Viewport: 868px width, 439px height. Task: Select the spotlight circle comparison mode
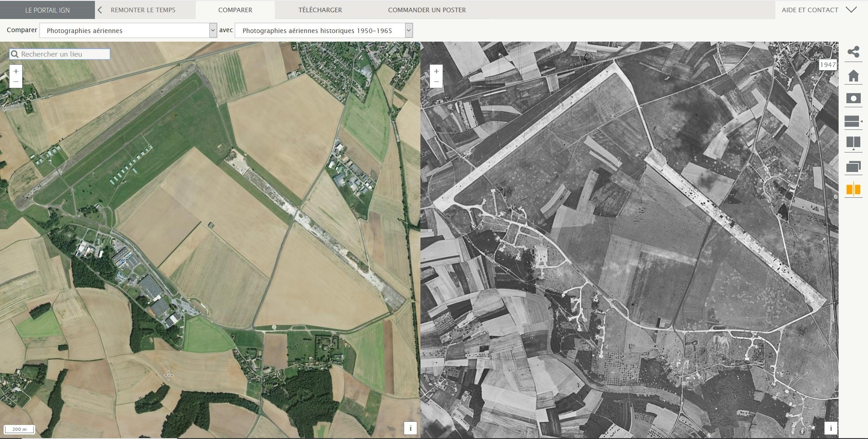(853, 98)
